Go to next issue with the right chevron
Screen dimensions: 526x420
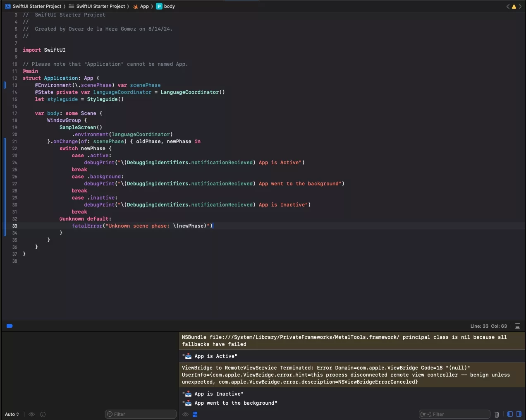pos(520,6)
